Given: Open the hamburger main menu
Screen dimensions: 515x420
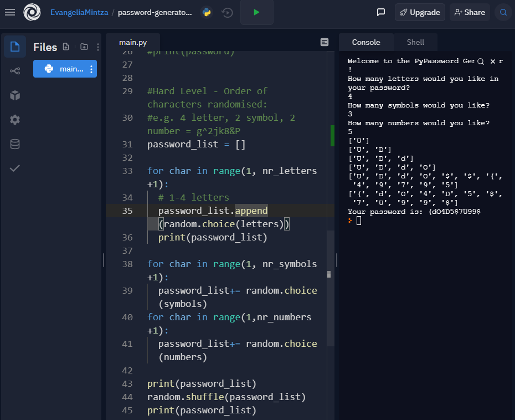Looking at the screenshot, I should (10, 13).
